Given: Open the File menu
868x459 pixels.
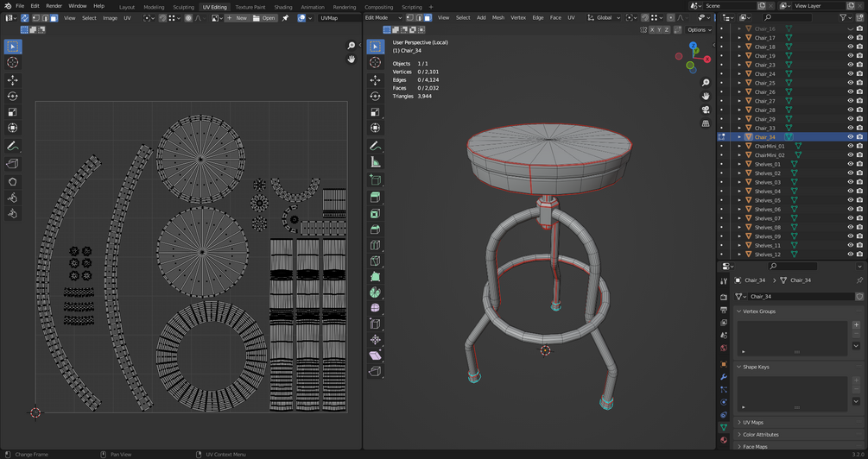Looking at the screenshot, I should click(20, 5).
